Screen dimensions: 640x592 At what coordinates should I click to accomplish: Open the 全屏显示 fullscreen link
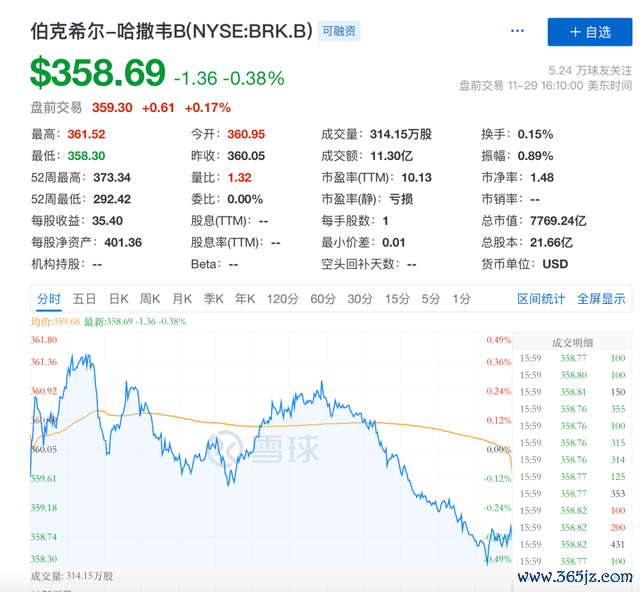(x=601, y=299)
